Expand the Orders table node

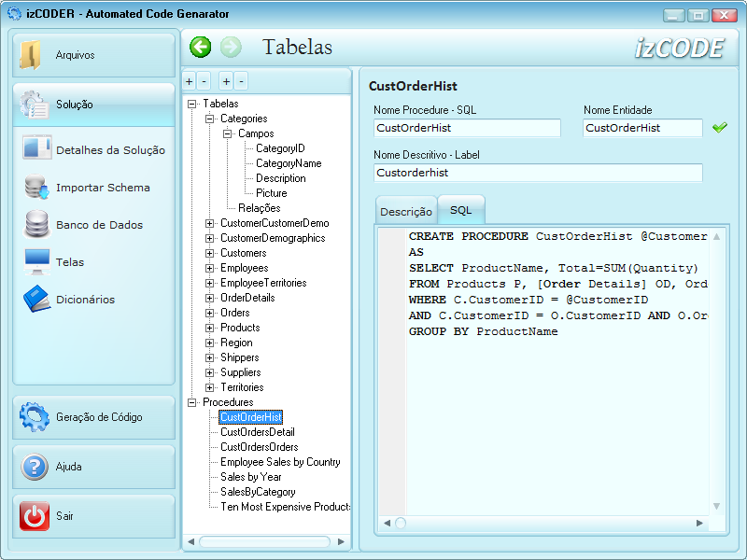[209, 313]
